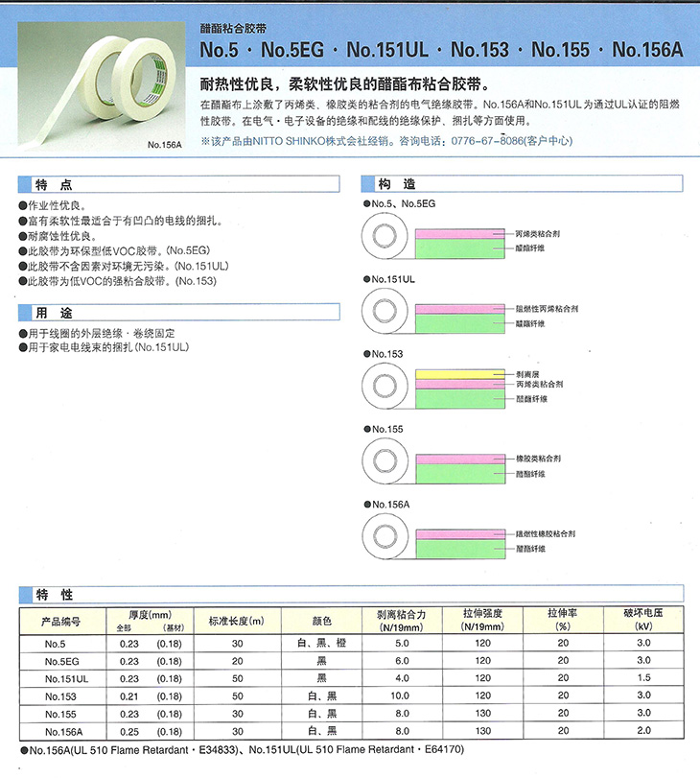This screenshot has height=778, width=700.
Task: Click the No.151UL row name in the table
Action: (66, 679)
